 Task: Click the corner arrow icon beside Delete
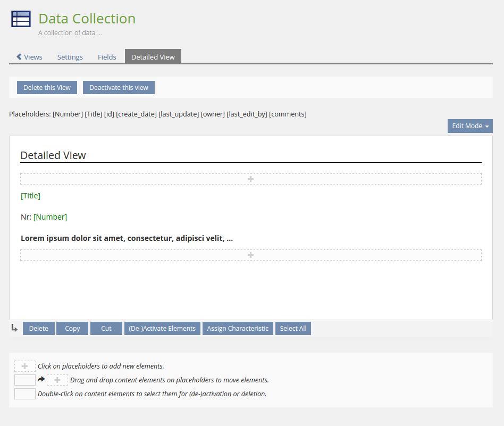click(x=14, y=328)
